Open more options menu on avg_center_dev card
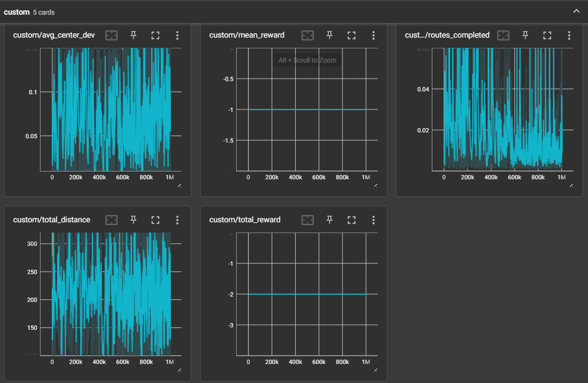 click(x=177, y=35)
